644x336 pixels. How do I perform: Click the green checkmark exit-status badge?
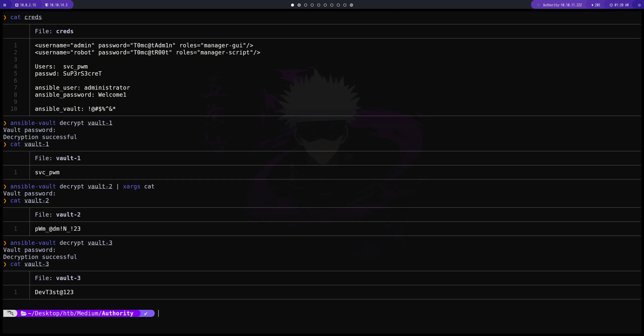click(x=146, y=313)
